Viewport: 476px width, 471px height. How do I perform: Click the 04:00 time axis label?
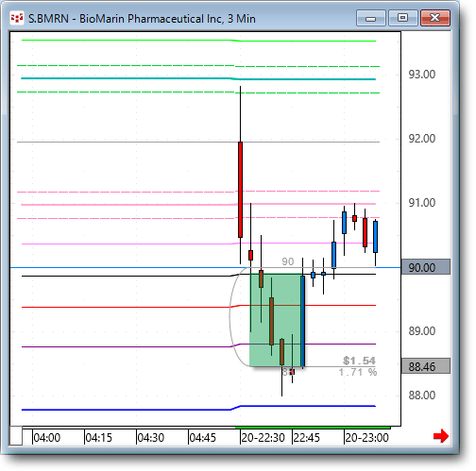pos(46,438)
